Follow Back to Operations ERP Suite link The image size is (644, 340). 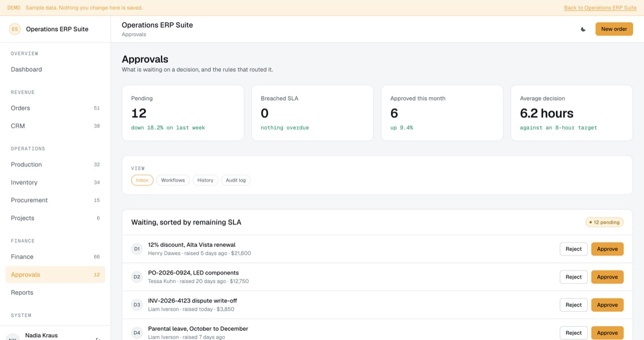pos(600,8)
